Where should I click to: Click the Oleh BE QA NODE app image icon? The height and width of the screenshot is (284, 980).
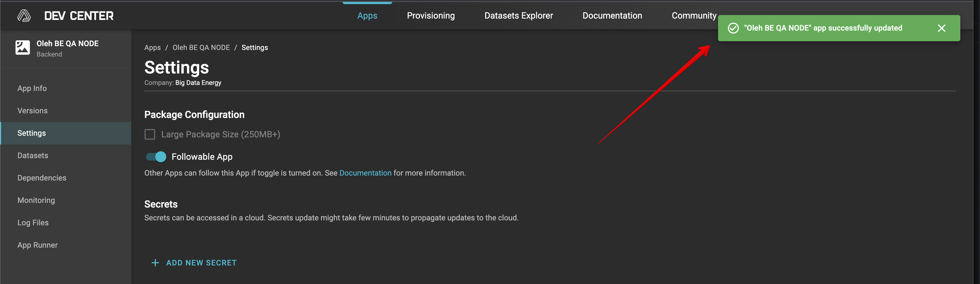tap(22, 48)
